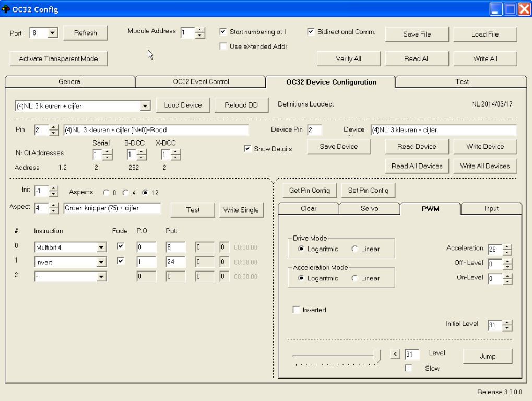Open the Servo tab
Viewport: 532px width, 401px height.
pyautogui.click(x=369, y=208)
